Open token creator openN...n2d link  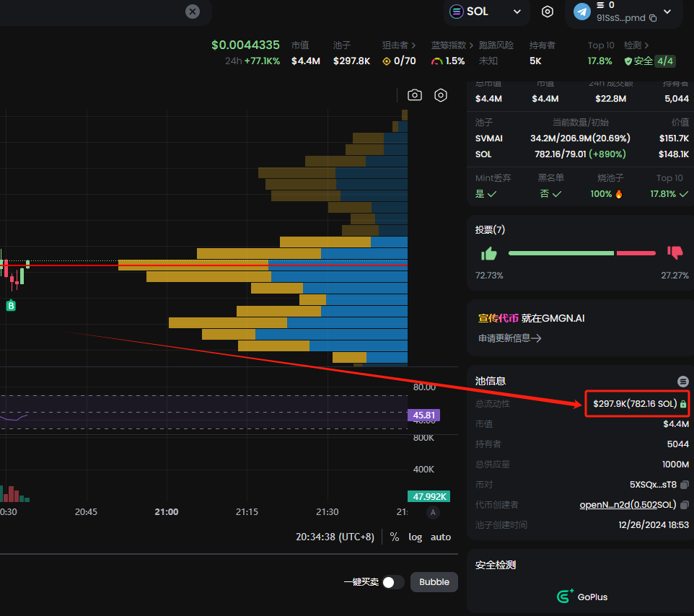pos(628,505)
